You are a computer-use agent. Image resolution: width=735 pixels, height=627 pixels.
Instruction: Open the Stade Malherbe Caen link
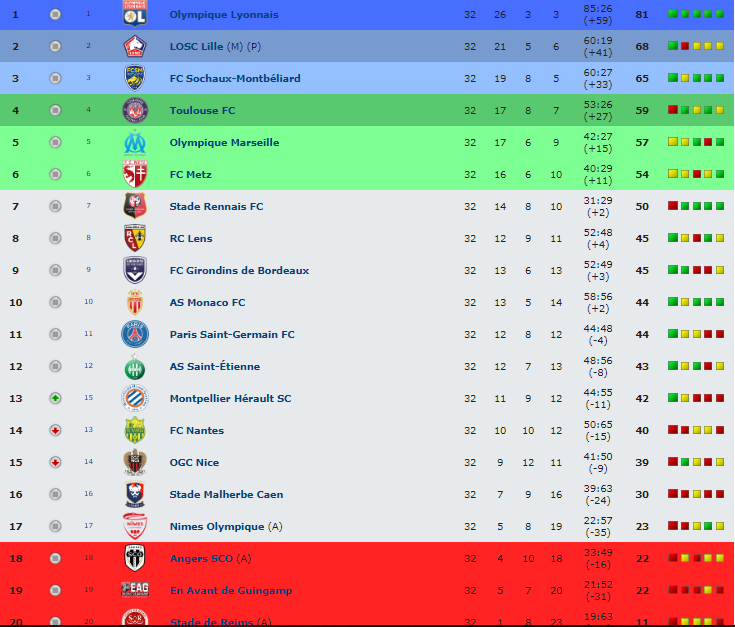226,494
